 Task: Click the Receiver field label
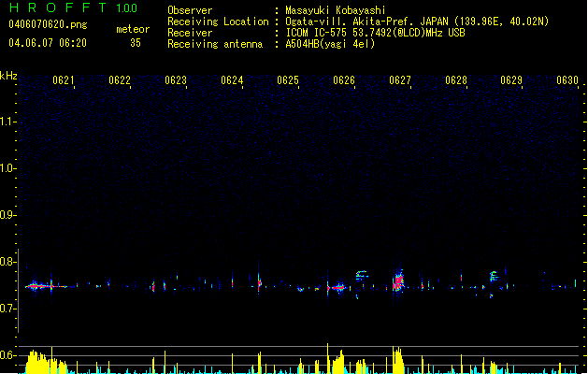point(190,33)
